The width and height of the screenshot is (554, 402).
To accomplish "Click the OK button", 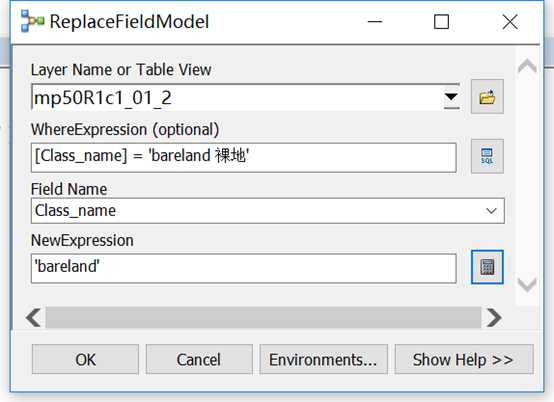I will pos(85,359).
